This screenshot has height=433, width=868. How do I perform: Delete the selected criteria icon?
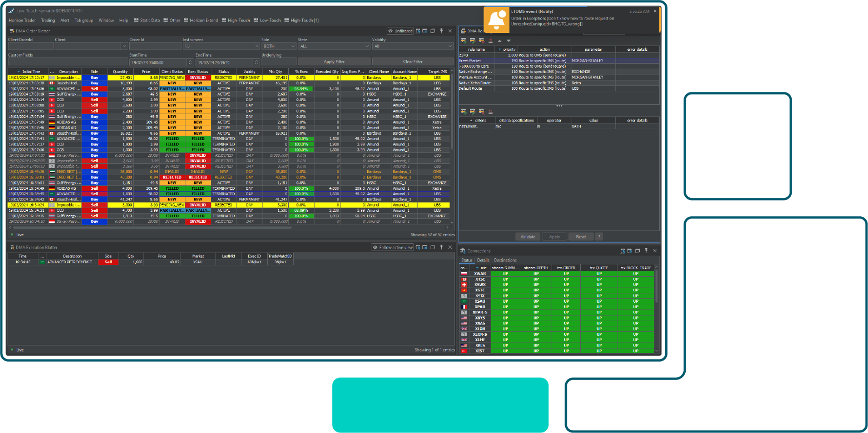point(481,111)
